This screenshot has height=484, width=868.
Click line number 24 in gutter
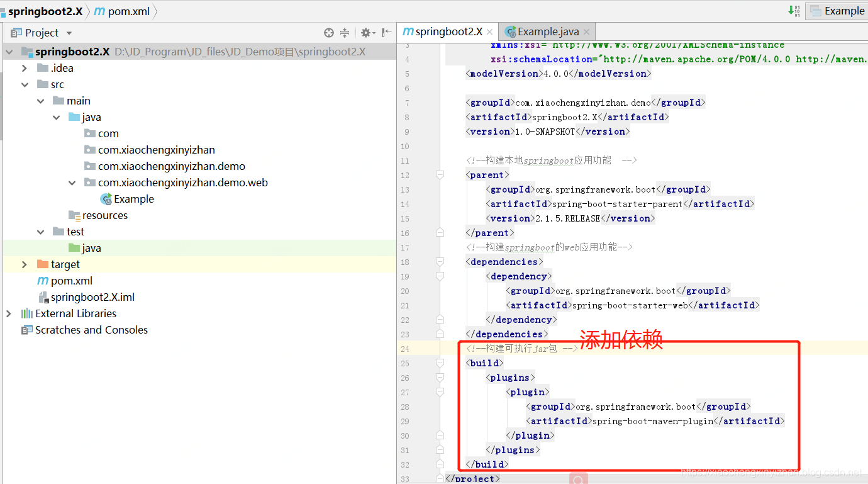tap(404, 349)
